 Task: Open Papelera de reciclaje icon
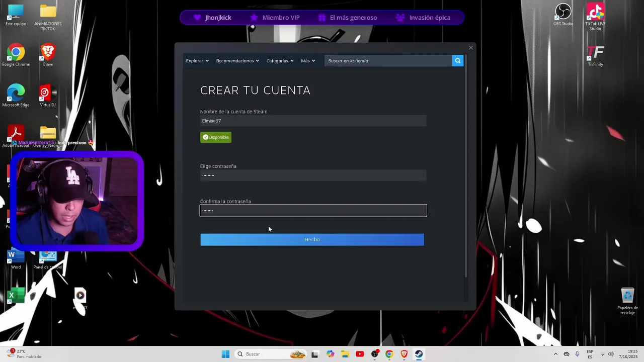point(627,301)
